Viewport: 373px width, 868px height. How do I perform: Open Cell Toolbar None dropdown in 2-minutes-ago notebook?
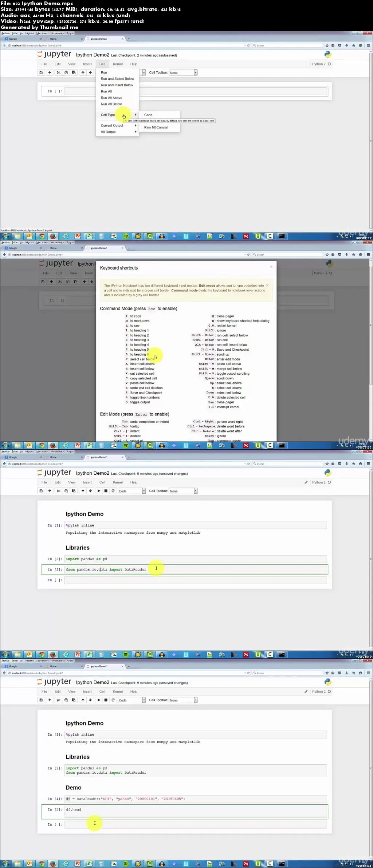point(183,72)
